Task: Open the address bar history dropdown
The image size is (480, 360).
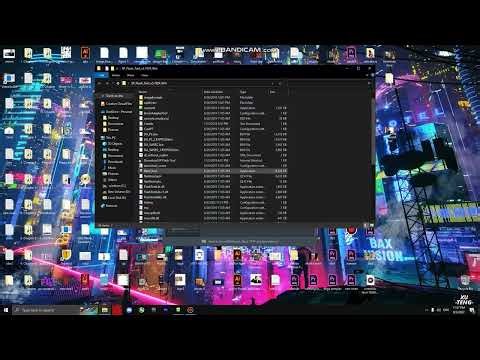Action: tap(273, 83)
